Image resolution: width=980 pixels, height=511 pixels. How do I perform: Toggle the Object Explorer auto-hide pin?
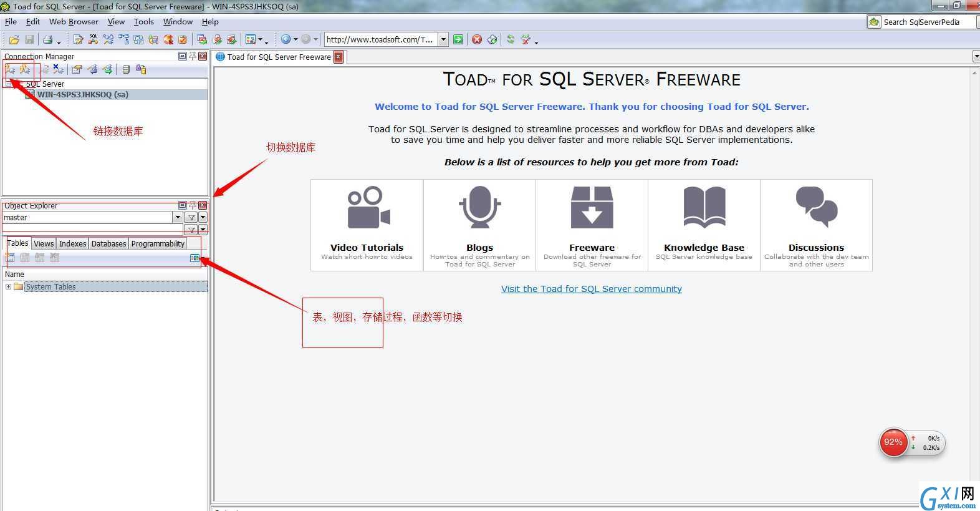click(x=193, y=205)
